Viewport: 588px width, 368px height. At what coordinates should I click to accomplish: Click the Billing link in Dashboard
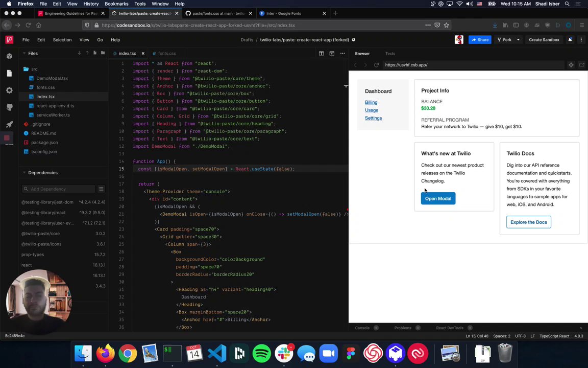click(x=371, y=102)
